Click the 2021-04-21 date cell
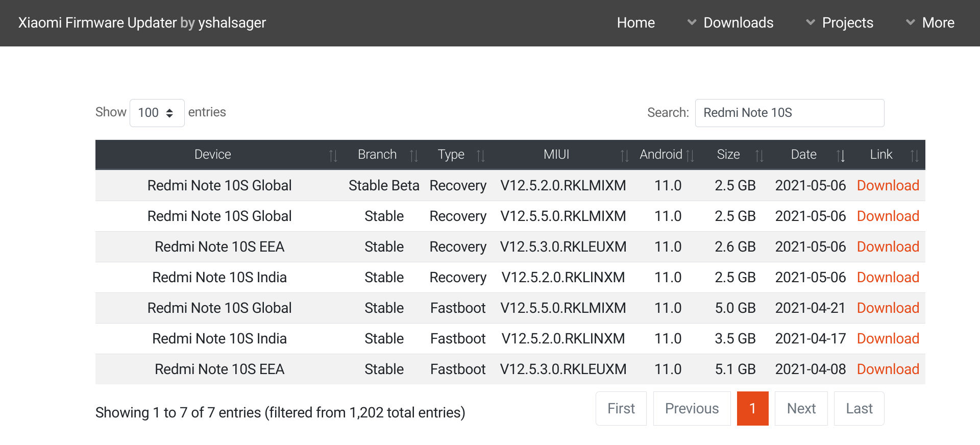Screen dimensions: 980x445 pos(811,308)
